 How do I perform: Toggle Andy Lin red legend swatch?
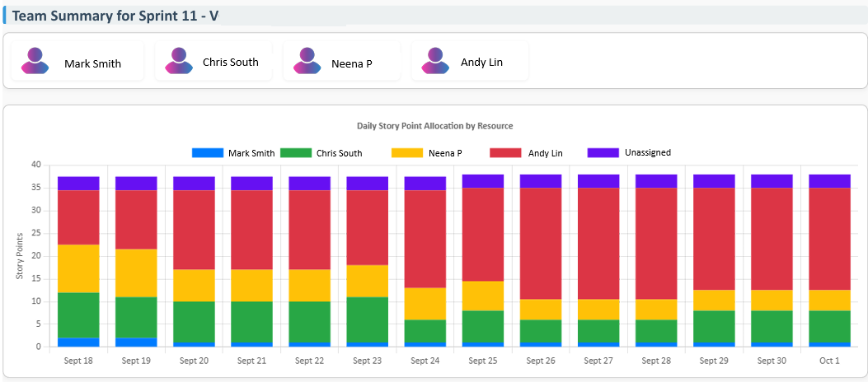(505, 153)
